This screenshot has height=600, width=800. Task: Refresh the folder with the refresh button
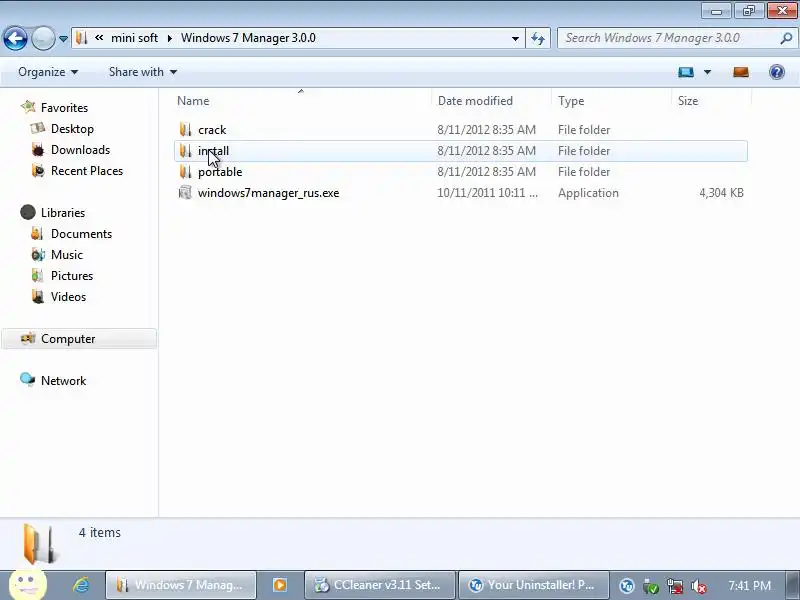pos(538,39)
